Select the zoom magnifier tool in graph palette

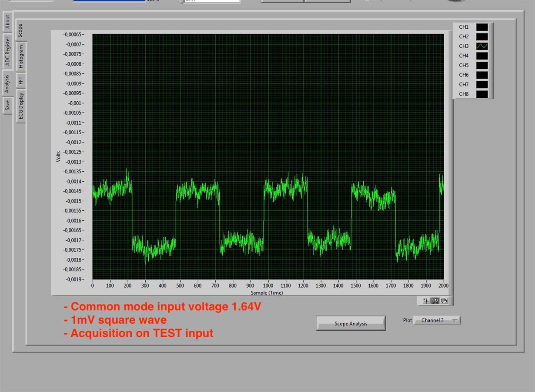[435, 301]
